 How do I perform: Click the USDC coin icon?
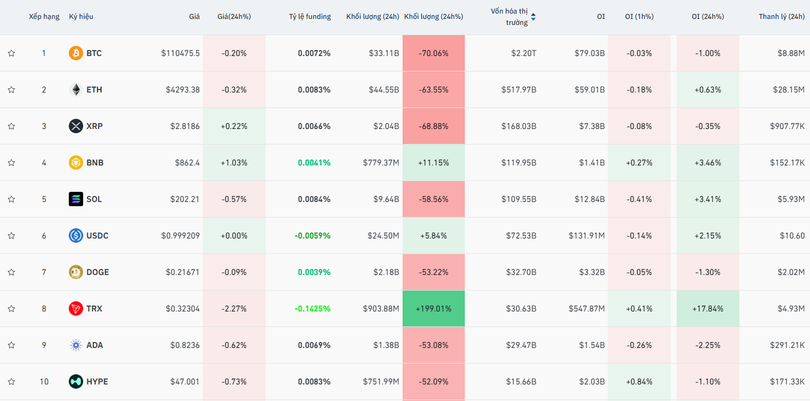(75, 236)
